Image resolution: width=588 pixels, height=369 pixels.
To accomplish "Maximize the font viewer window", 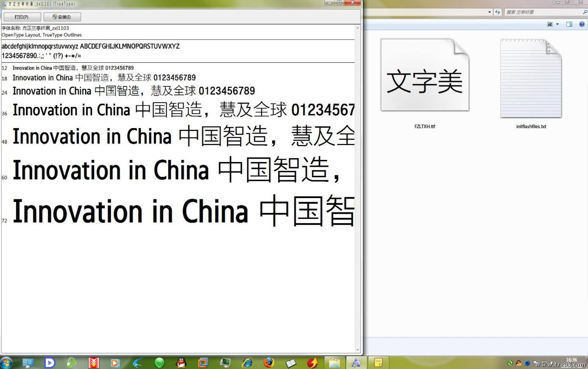I will tap(339, 3).
